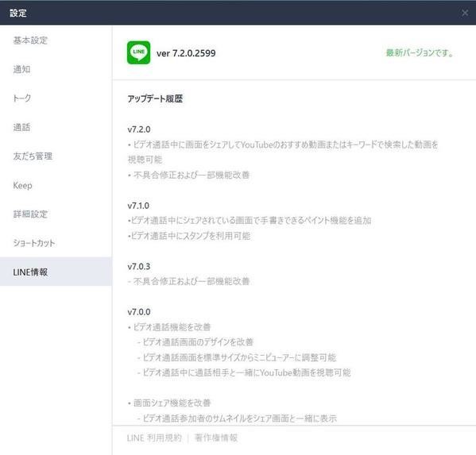Click the アップデート履歴 section title
Screen dimensions: 476x455
point(155,99)
